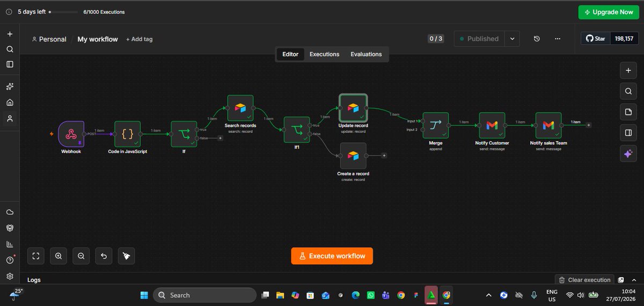
Task: Open the Personal project breadcrumb
Action: click(x=49, y=39)
